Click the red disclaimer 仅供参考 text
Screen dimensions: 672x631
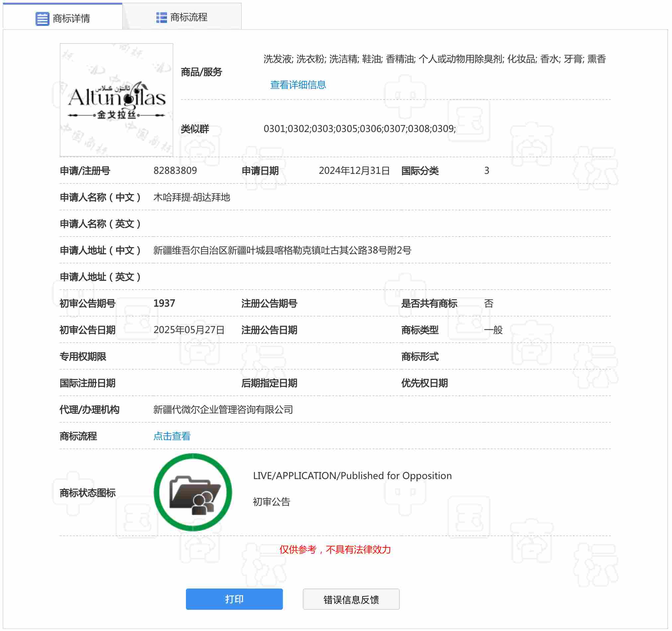tap(335, 550)
